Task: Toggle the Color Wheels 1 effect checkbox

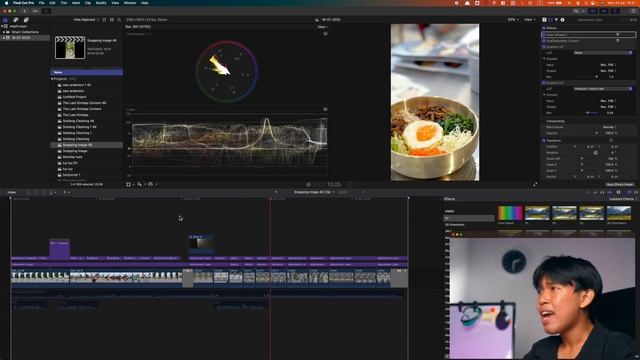Action: coord(544,35)
